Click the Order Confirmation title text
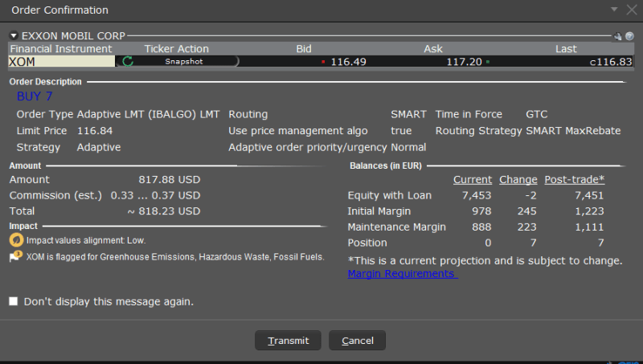This screenshot has width=643, height=364. point(59,10)
